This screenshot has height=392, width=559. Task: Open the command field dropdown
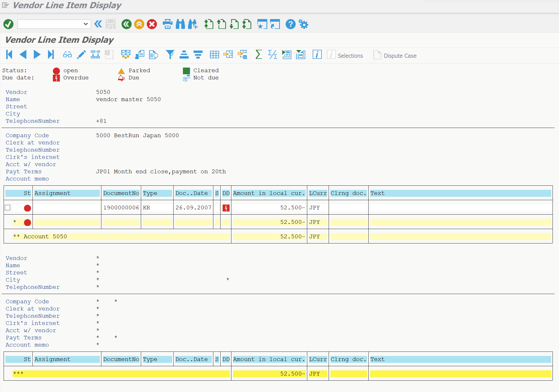(86, 24)
